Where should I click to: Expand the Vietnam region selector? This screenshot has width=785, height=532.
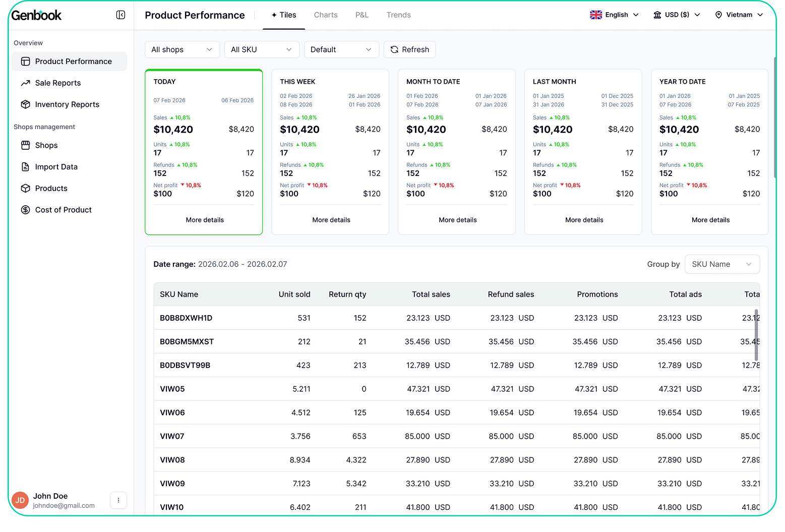pos(739,15)
